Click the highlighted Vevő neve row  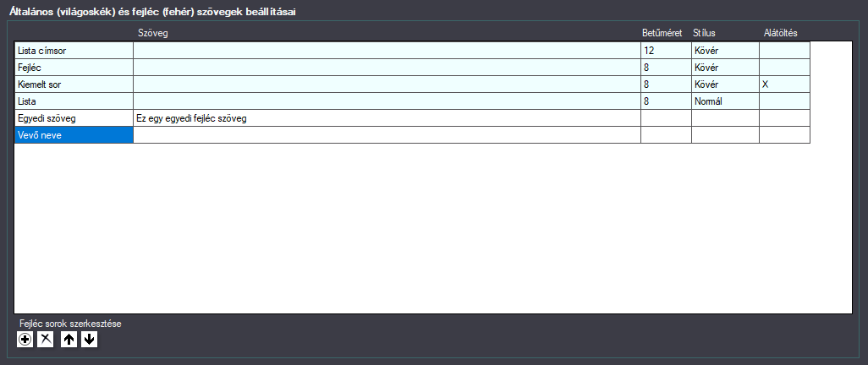click(x=74, y=135)
